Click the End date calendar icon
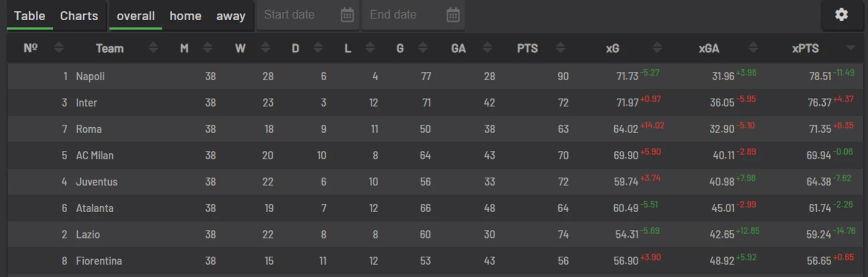The height and width of the screenshot is (277, 868). pos(453,15)
